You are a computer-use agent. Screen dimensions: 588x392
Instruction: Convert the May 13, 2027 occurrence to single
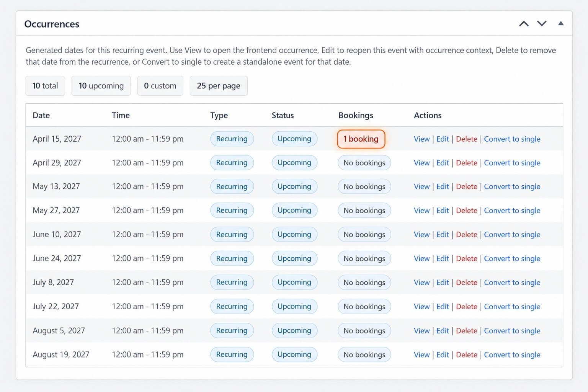pos(512,187)
